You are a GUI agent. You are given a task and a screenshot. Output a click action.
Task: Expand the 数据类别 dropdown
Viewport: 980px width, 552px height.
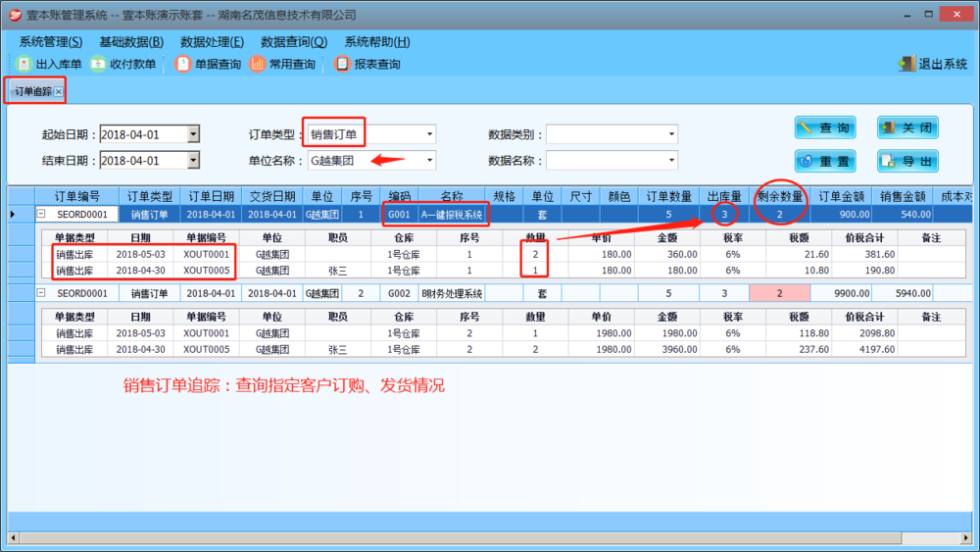pyautogui.click(x=672, y=133)
